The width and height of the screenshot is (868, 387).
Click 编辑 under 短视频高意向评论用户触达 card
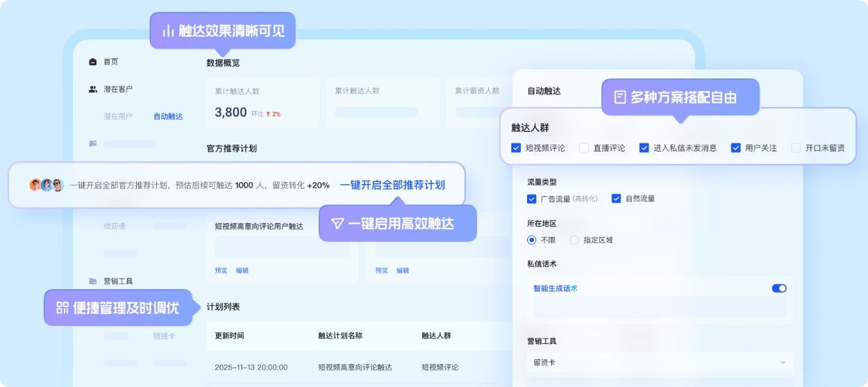point(242,271)
